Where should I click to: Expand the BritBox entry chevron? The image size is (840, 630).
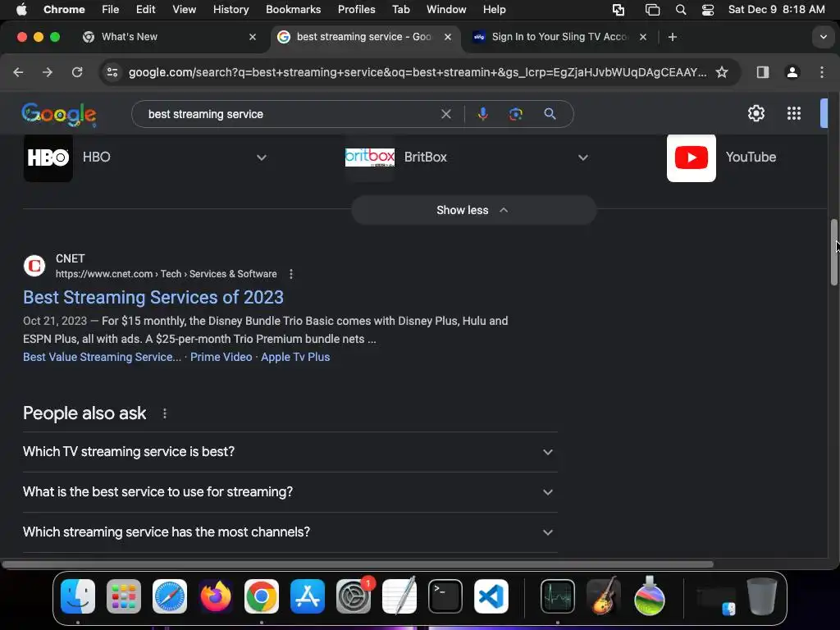pyautogui.click(x=583, y=157)
